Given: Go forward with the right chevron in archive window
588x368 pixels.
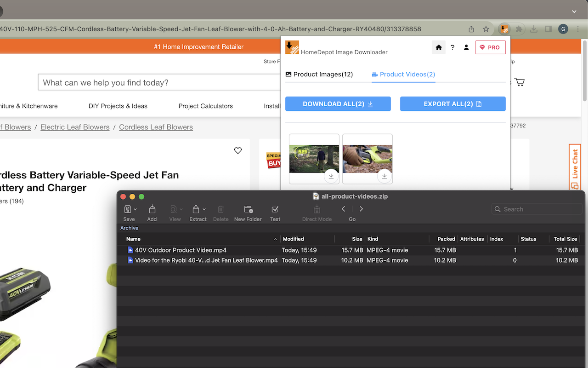Looking at the screenshot, I should click(361, 209).
